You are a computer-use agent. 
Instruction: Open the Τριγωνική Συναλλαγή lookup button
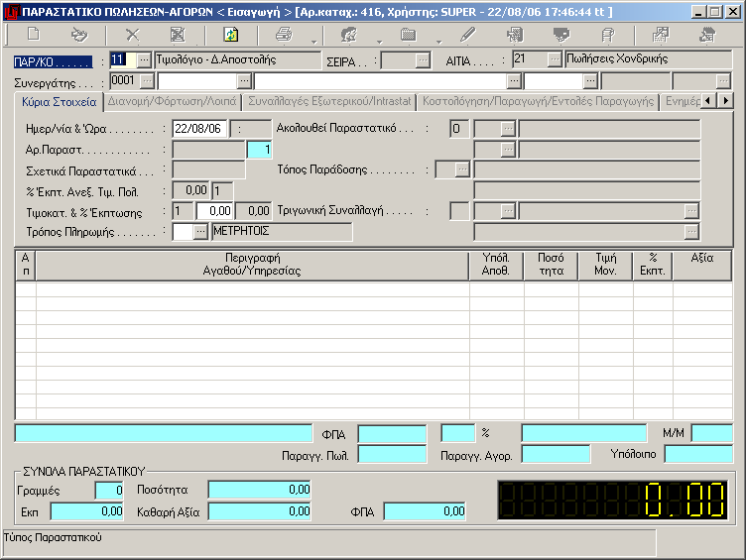pos(508,210)
